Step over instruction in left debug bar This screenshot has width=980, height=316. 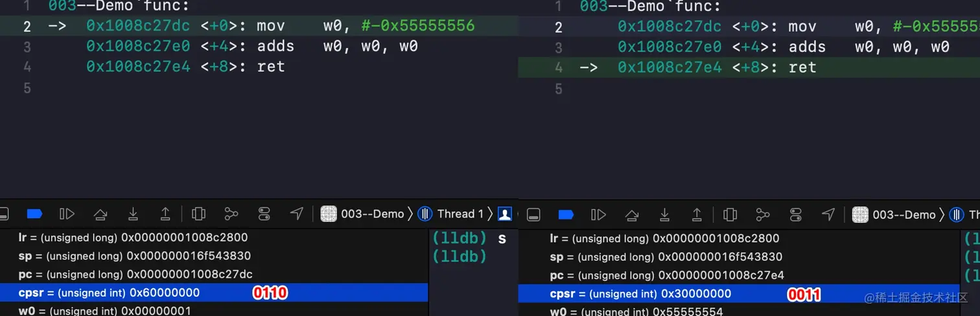[x=100, y=214]
